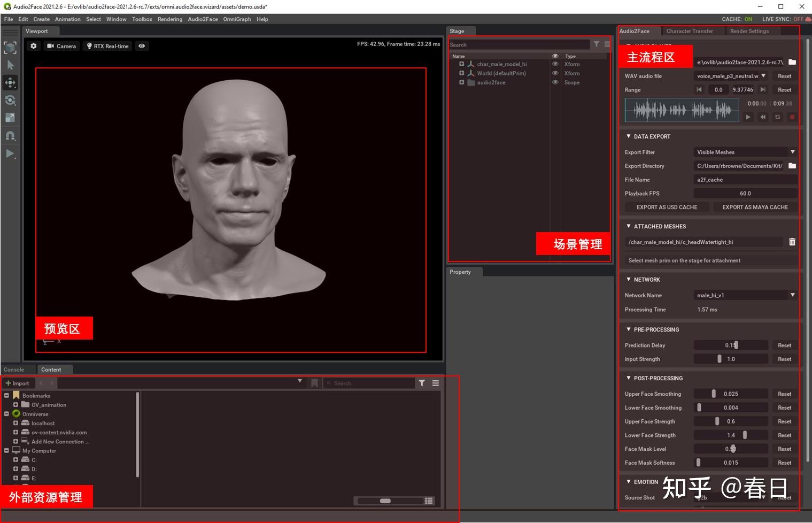Click EXPORT AS USD CACHE button
This screenshot has height=523, width=812.
[x=667, y=207]
